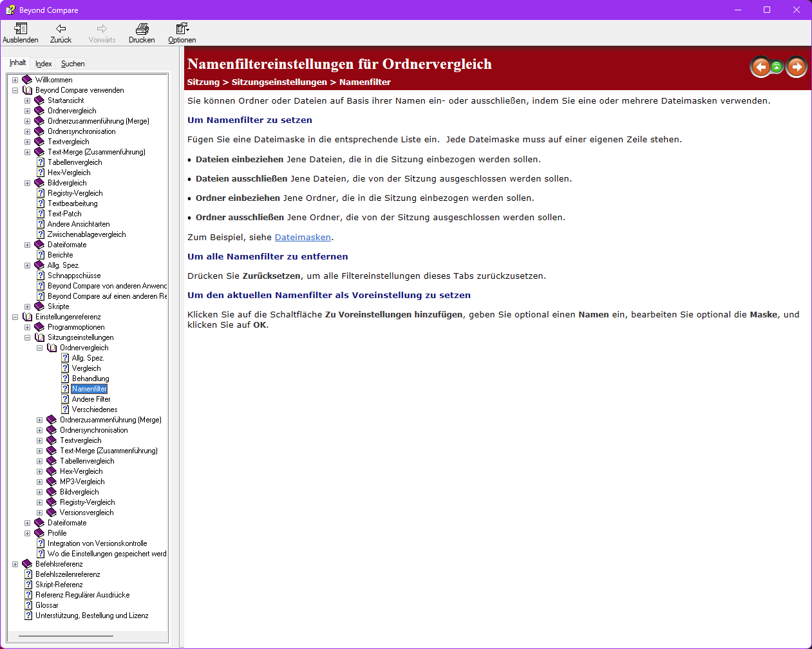Click the Drucken printer icon

tap(142, 28)
